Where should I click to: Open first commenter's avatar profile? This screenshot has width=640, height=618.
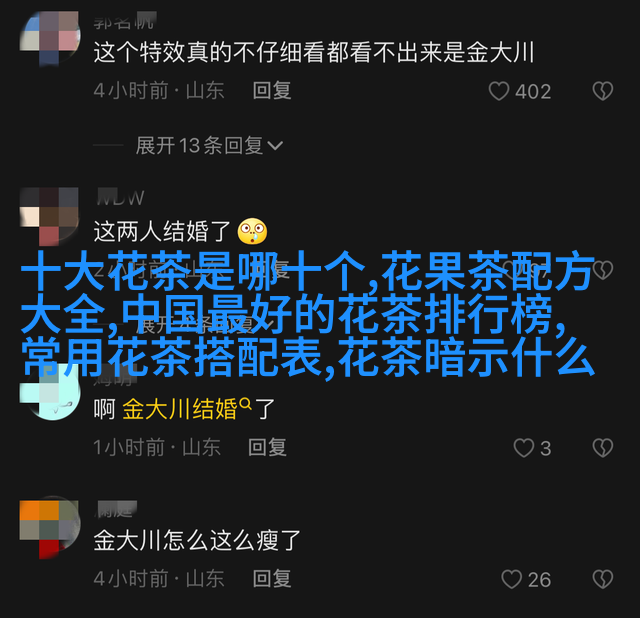(x=50, y=38)
